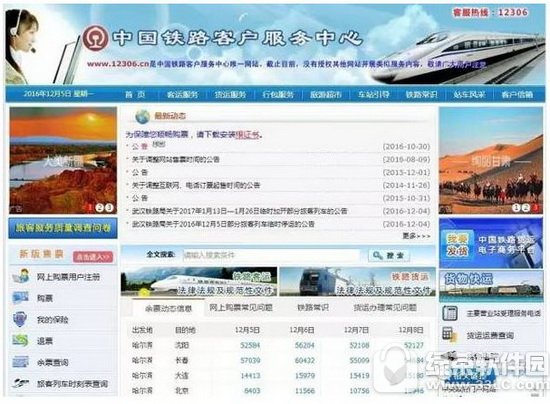Click the globe icon next to 最新动态

tap(143, 116)
